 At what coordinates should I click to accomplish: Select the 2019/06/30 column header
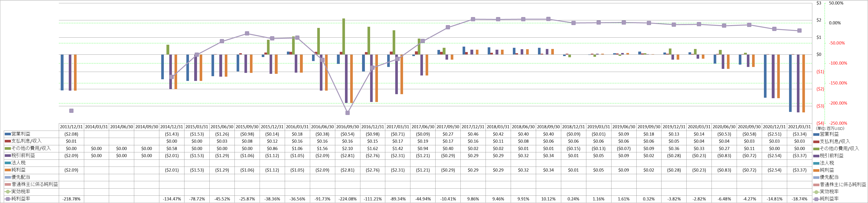[x=624, y=127]
